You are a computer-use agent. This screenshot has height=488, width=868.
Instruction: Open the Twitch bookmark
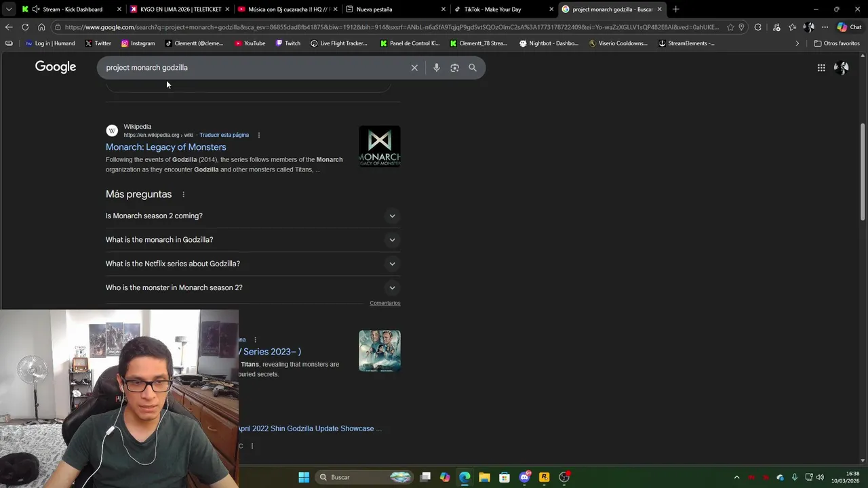288,43
